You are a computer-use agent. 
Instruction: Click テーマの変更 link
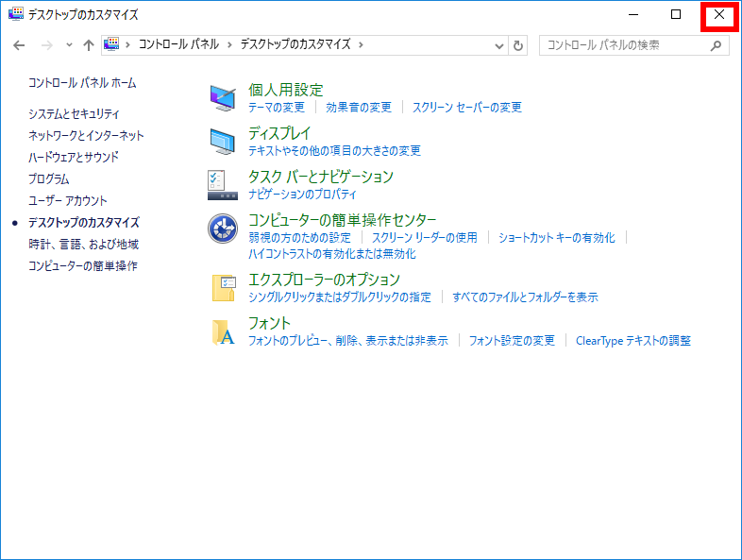click(277, 108)
